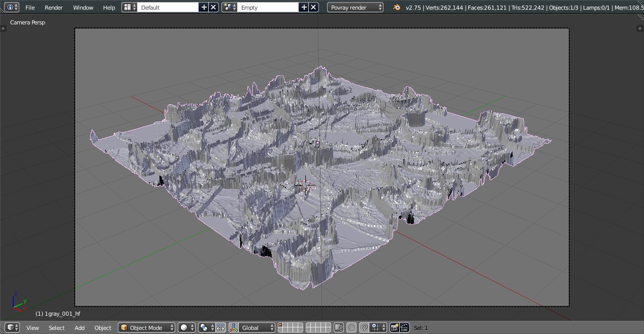Open the Render menu
Screen dimensions: 644x334
pos(53,7)
